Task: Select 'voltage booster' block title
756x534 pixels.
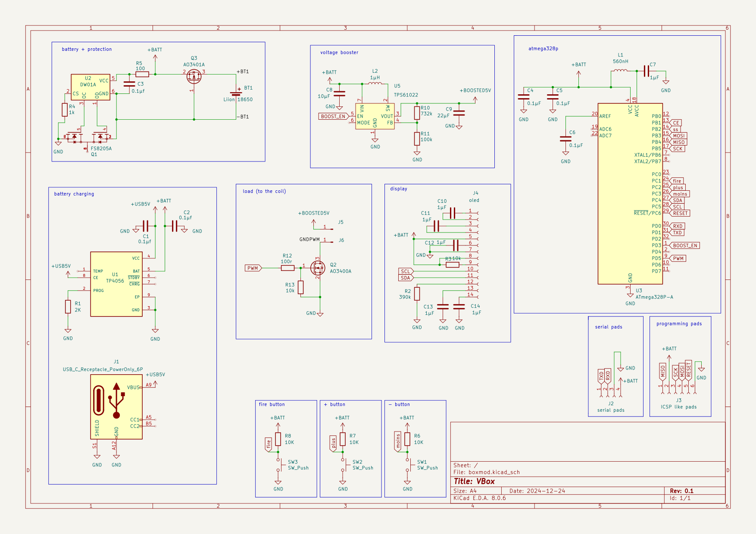Action: (x=339, y=53)
